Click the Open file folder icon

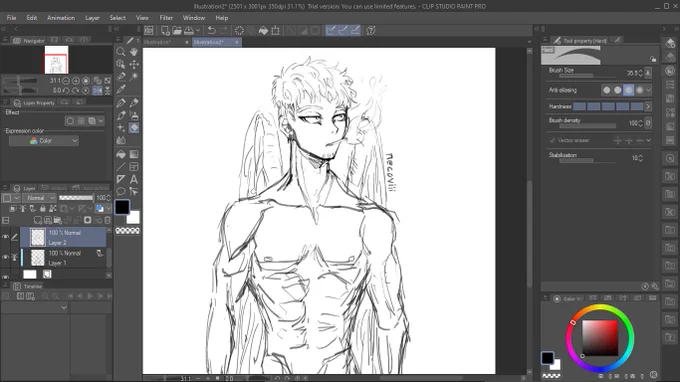click(177, 30)
